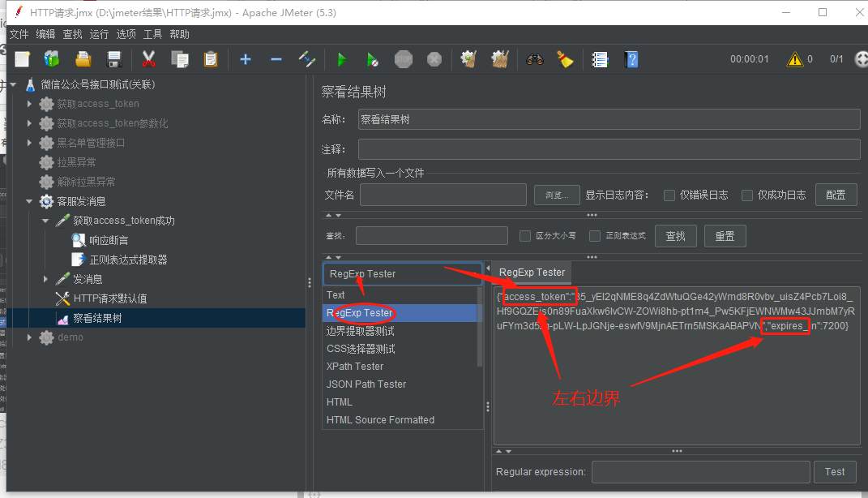Start the test with green play icon

pyautogui.click(x=341, y=59)
